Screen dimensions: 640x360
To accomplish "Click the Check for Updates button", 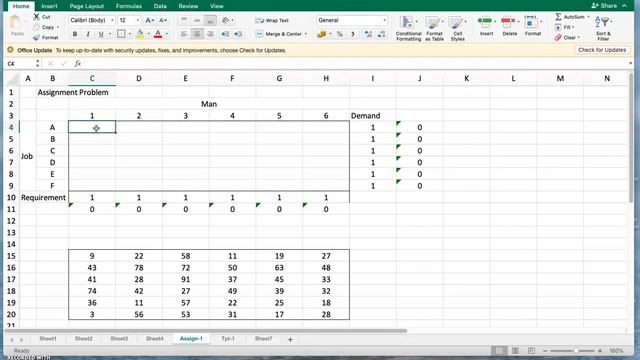I will tap(602, 50).
